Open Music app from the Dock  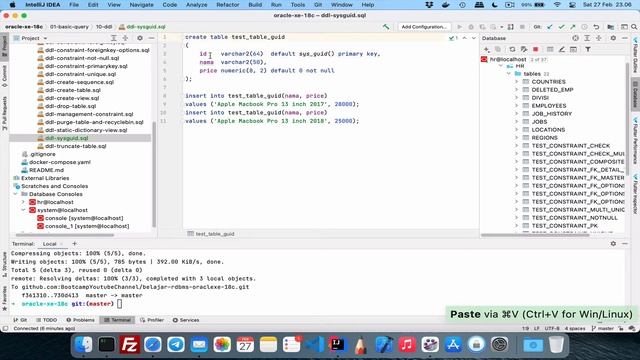pos(407,345)
